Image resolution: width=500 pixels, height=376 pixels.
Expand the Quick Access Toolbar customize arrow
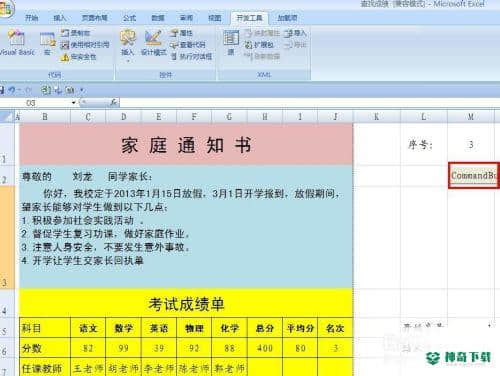point(82,90)
